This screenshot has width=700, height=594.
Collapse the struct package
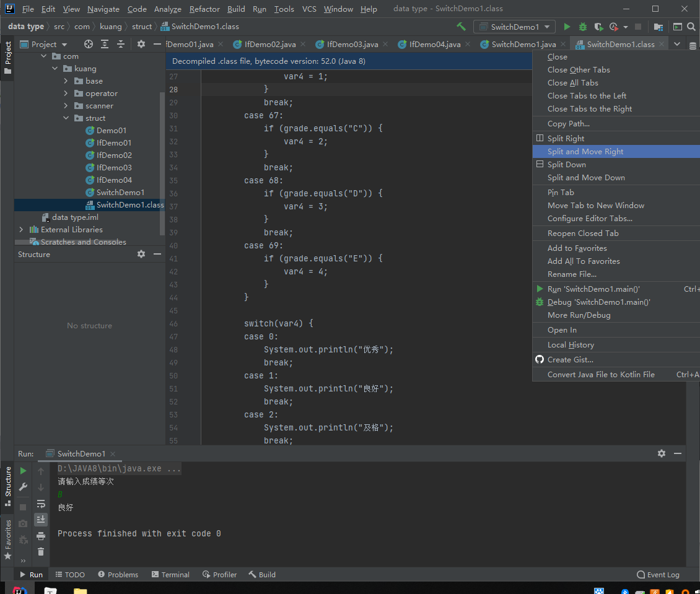click(66, 118)
